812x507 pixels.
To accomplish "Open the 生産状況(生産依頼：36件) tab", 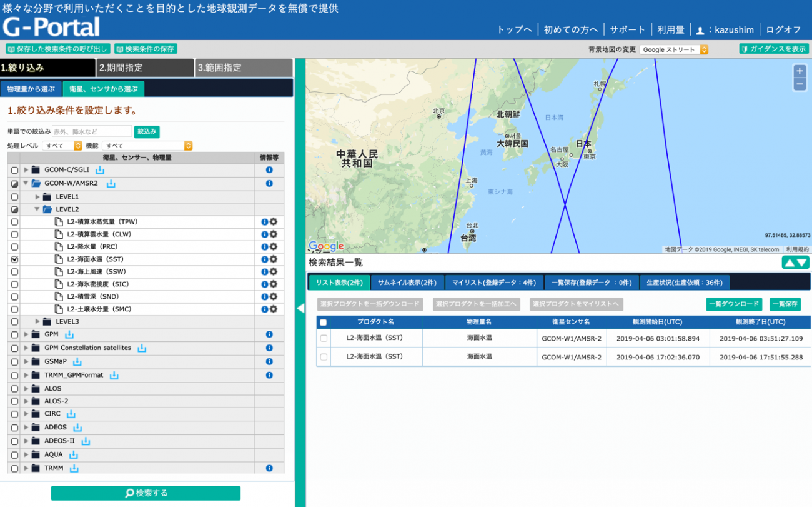I will 684,283.
